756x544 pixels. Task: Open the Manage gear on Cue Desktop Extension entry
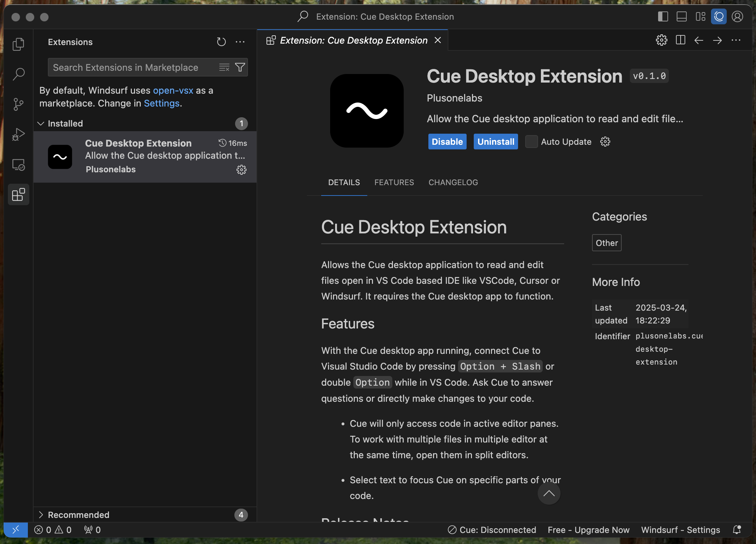point(242,170)
